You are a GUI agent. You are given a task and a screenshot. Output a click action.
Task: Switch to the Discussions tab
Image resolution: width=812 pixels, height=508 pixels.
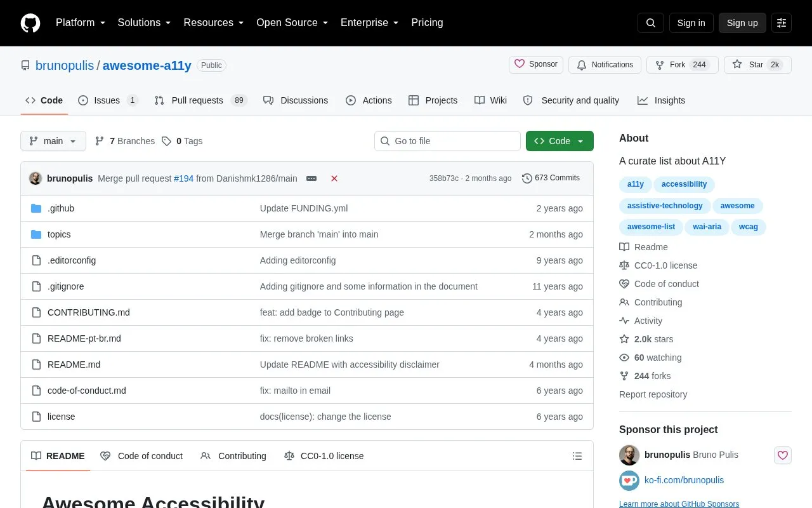click(x=296, y=100)
